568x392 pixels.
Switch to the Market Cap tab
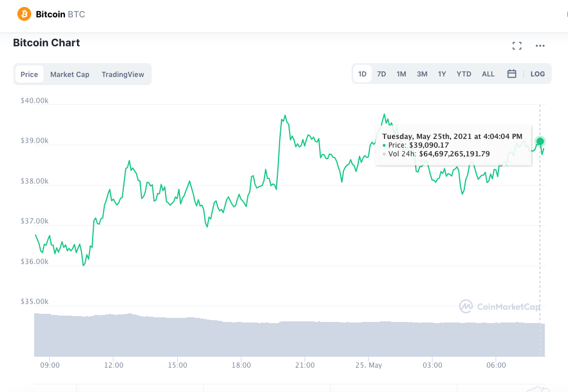(69, 74)
